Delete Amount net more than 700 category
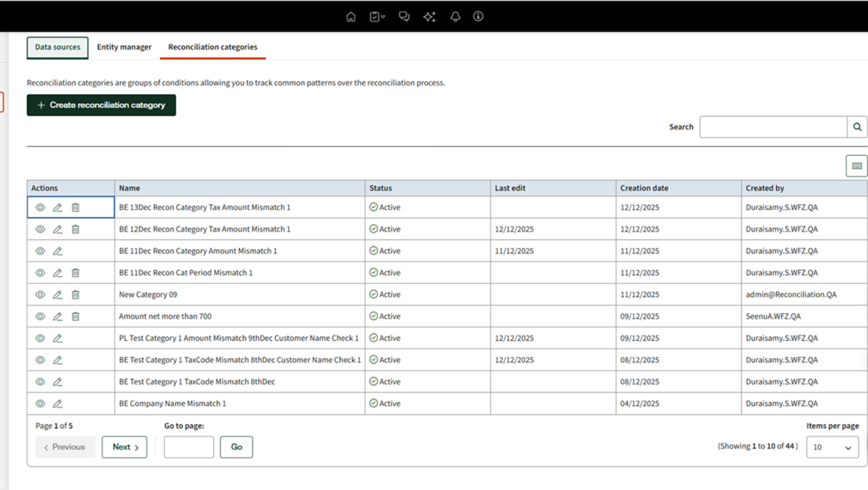The image size is (868, 490). click(75, 316)
